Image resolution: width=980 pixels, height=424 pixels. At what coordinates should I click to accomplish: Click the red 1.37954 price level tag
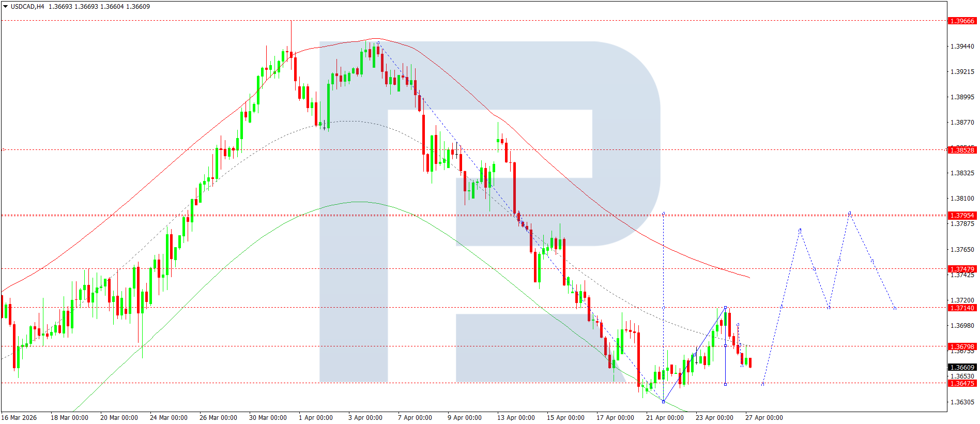[x=962, y=216]
